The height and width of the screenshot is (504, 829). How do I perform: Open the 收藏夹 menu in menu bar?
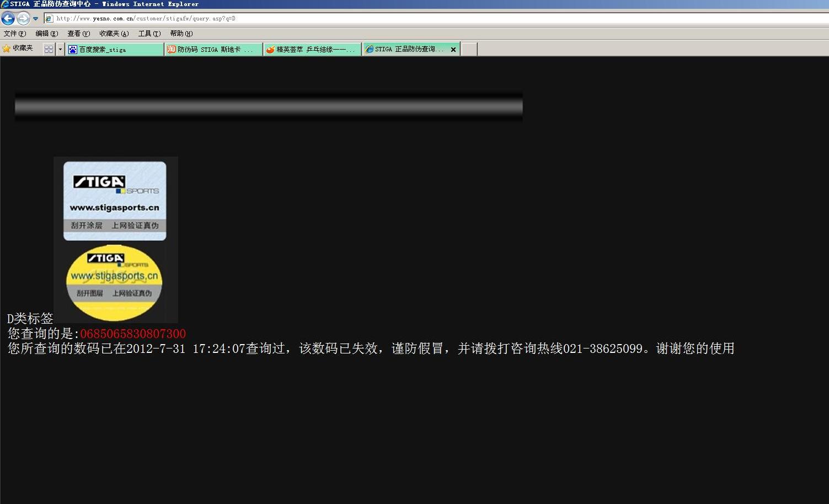point(114,34)
